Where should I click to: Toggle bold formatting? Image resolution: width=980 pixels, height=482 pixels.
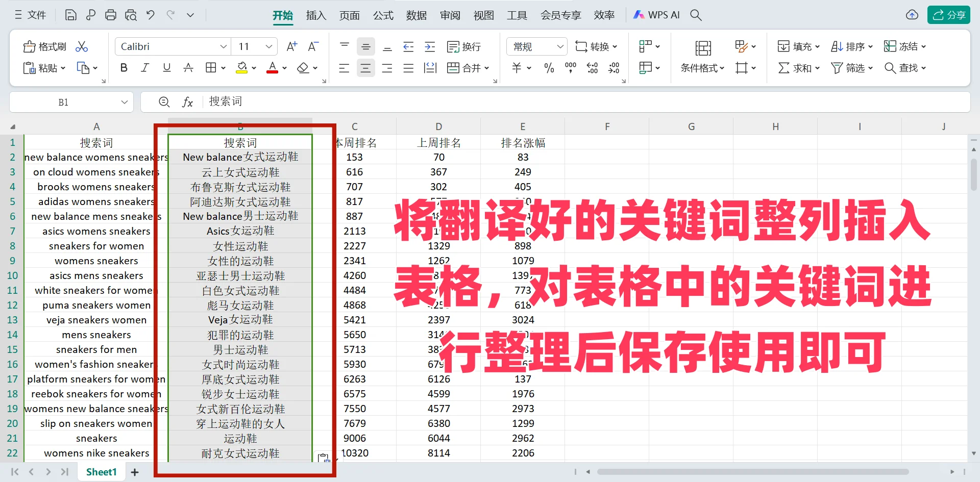pos(124,68)
